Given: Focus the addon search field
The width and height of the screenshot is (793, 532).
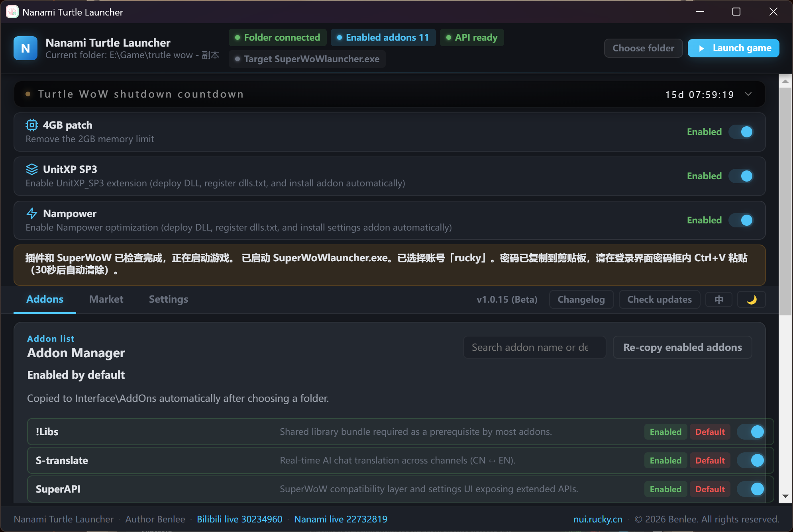Looking at the screenshot, I should coord(534,347).
